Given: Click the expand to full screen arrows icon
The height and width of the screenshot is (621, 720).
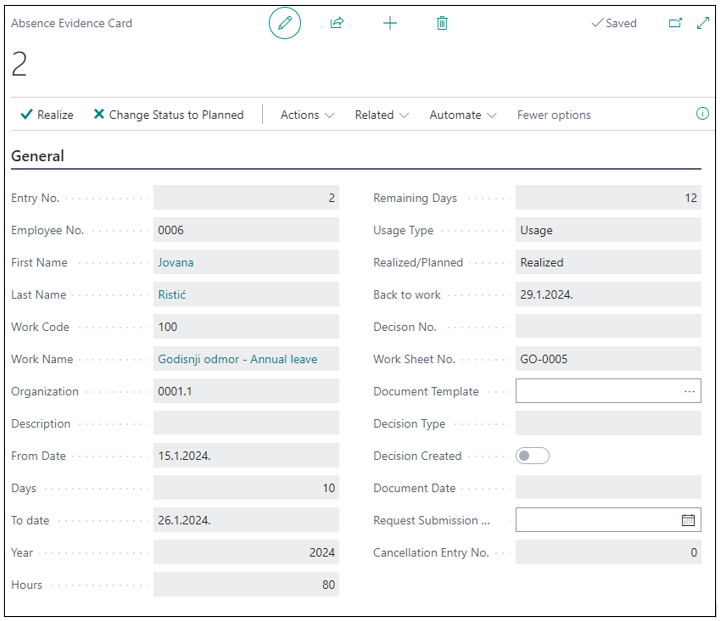Looking at the screenshot, I should pos(702,23).
